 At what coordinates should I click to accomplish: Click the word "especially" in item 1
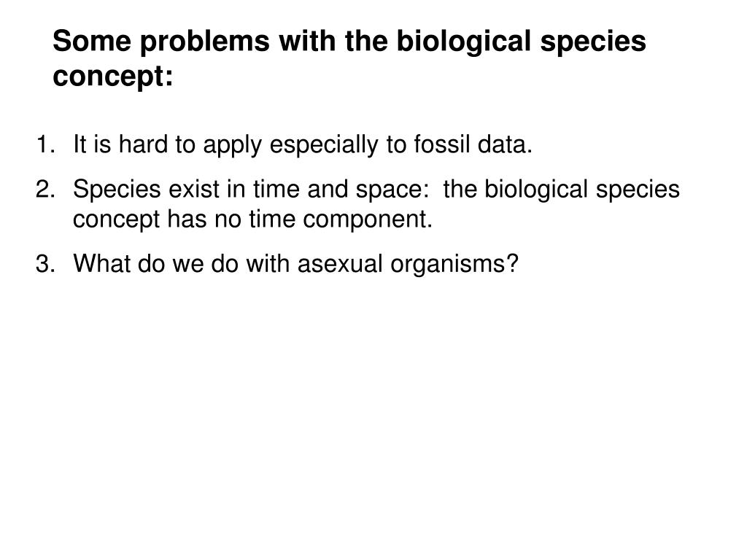click(324, 145)
